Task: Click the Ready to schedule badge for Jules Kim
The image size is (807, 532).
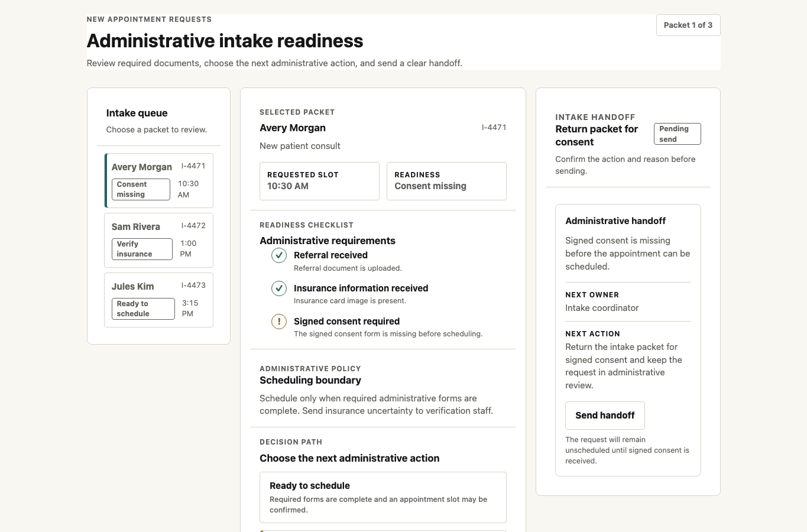Action: point(143,309)
